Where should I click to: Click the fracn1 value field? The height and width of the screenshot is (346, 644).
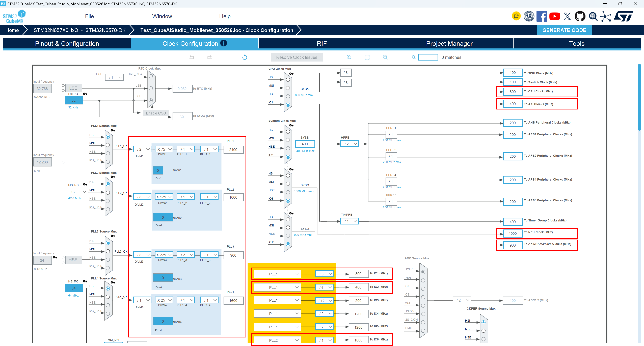point(158,170)
